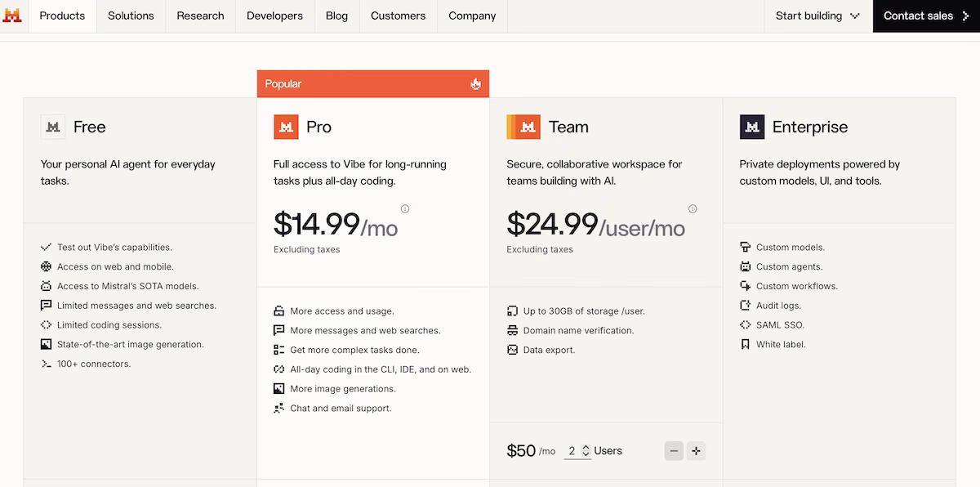
Task: Expand the Start building dropdown
Action: click(818, 16)
